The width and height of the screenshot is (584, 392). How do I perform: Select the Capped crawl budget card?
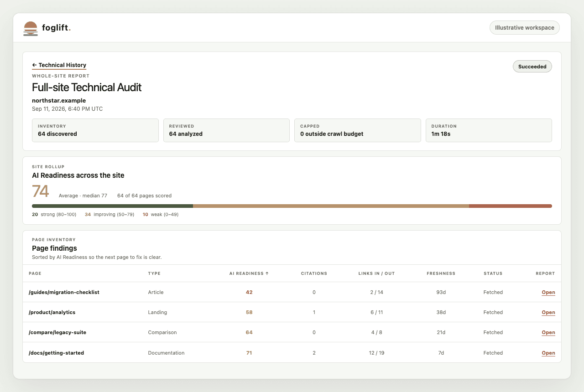point(357,130)
